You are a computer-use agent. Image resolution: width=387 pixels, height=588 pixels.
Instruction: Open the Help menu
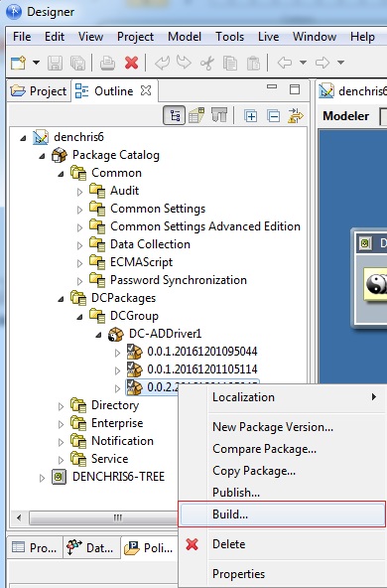click(x=362, y=37)
